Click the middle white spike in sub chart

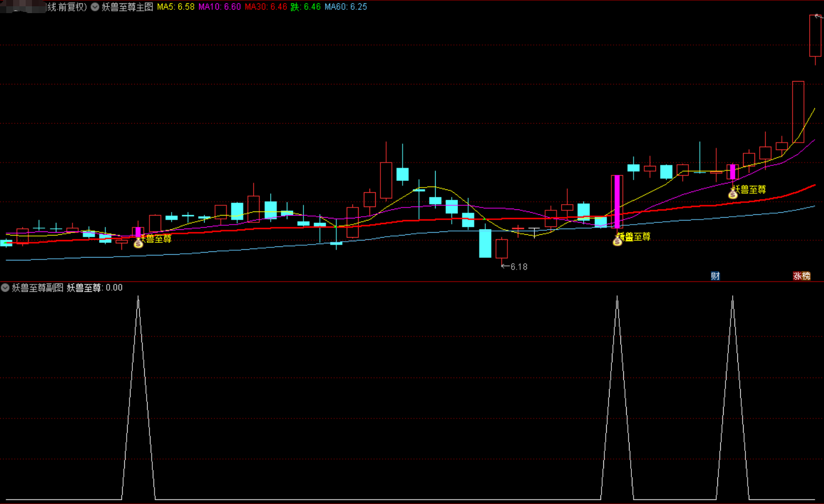(x=617, y=398)
